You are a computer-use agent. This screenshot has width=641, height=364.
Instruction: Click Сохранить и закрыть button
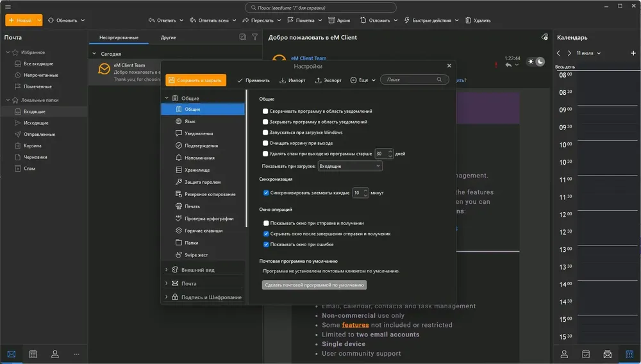pos(196,80)
